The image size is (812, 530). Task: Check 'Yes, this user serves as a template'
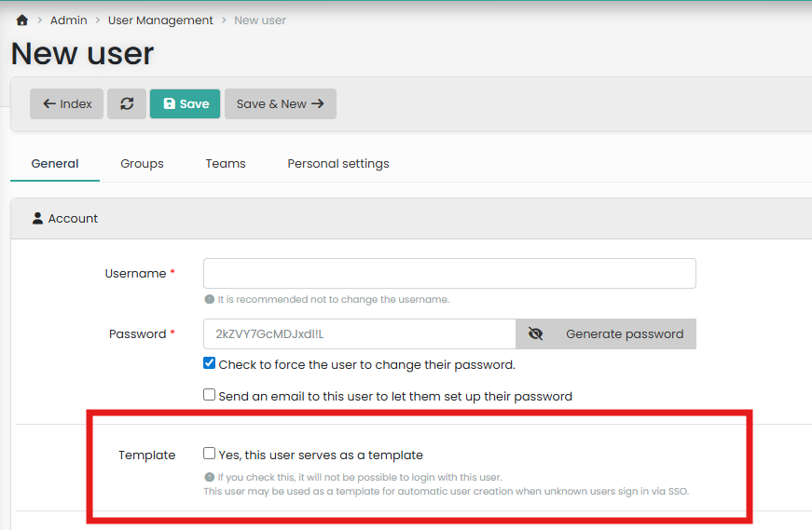pyautogui.click(x=210, y=455)
